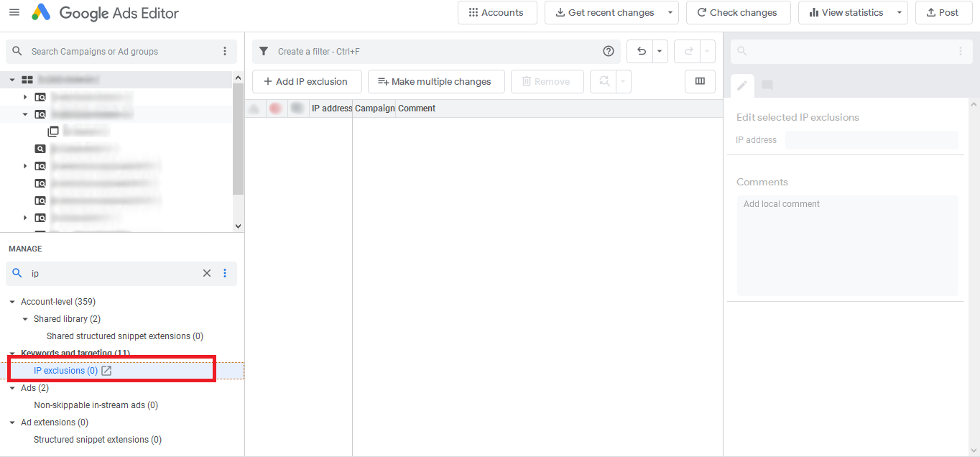Image resolution: width=980 pixels, height=457 pixels.
Task: Click the Add IP exclusion button
Action: pos(306,81)
